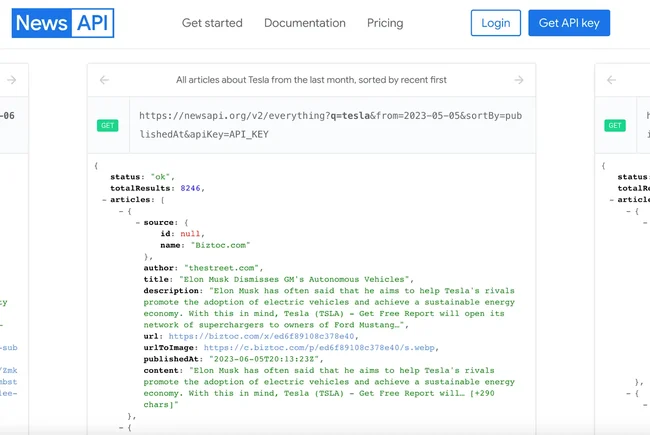Screen dimensions: 650x435
Task: Click the totalResults value 8246
Action: [x=190, y=188]
